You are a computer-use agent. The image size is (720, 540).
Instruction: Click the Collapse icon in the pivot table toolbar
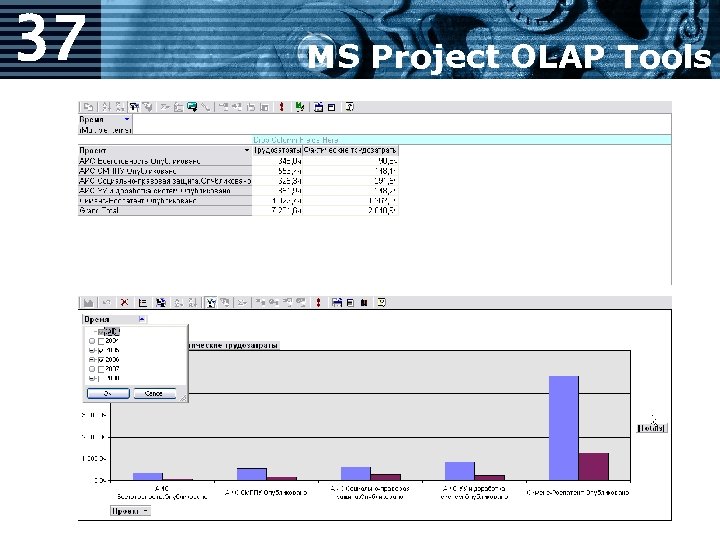pos(224,107)
